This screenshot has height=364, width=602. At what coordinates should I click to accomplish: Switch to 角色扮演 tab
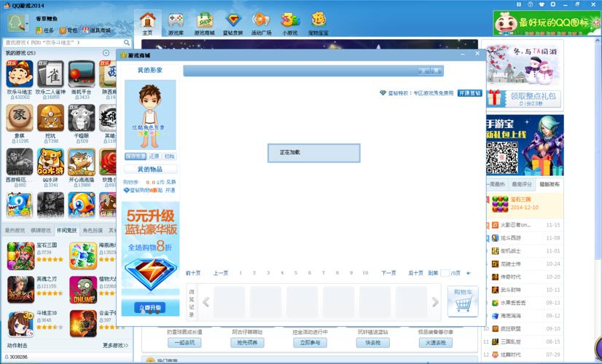click(x=93, y=231)
